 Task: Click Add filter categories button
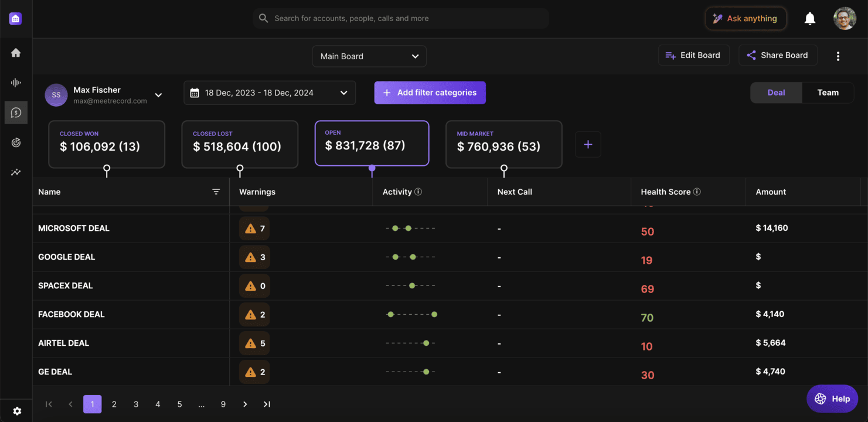point(430,93)
